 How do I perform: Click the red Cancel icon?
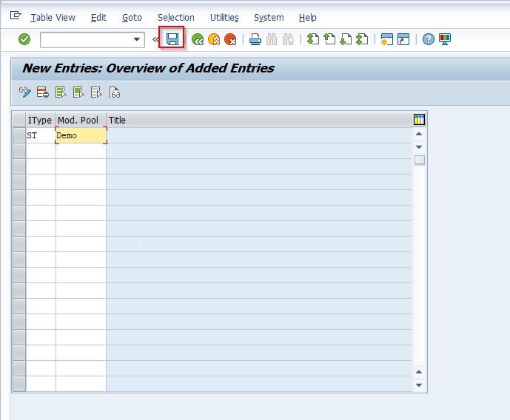[230, 39]
